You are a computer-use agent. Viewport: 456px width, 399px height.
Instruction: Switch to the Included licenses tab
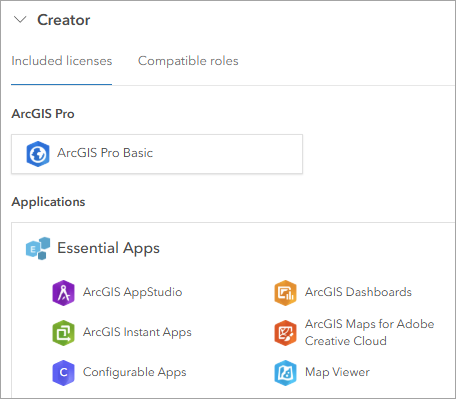point(62,61)
